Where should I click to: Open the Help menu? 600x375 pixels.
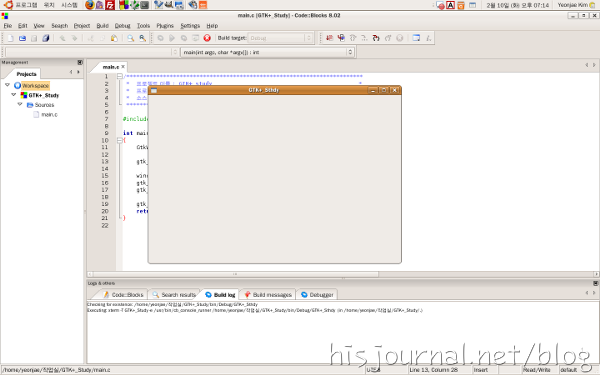click(x=212, y=26)
